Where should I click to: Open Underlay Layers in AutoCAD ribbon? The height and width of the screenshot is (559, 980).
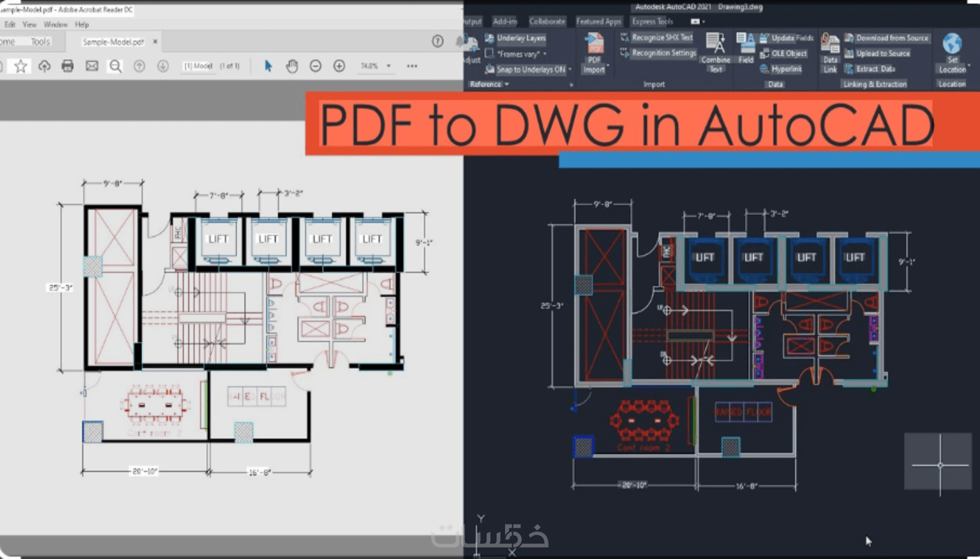point(515,38)
